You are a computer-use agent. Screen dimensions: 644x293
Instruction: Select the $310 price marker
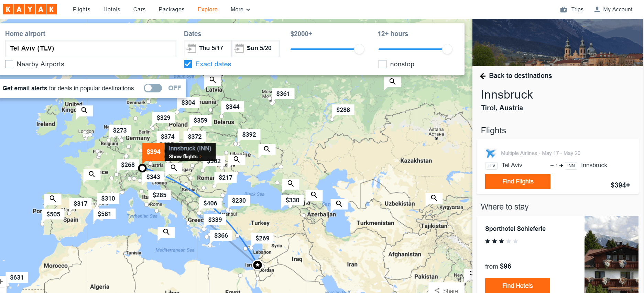point(108,199)
